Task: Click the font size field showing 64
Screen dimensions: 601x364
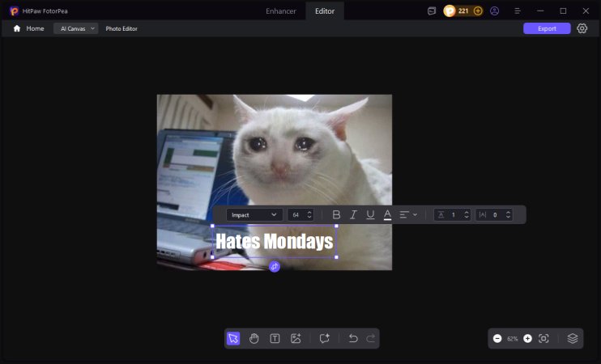Action: click(296, 215)
